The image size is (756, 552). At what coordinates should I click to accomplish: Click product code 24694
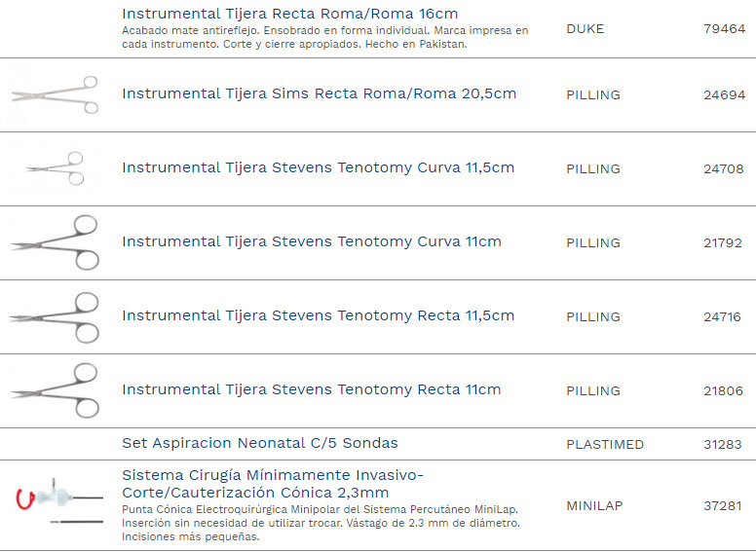tap(724, 95)
